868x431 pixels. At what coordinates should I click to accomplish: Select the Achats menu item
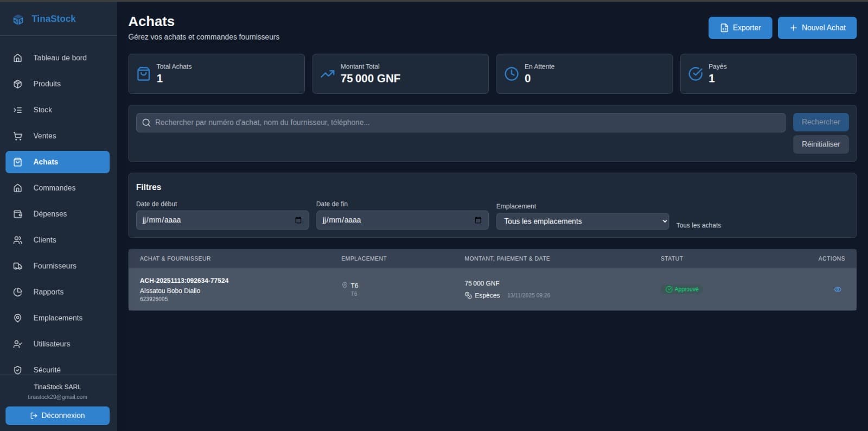click(58, 162)
